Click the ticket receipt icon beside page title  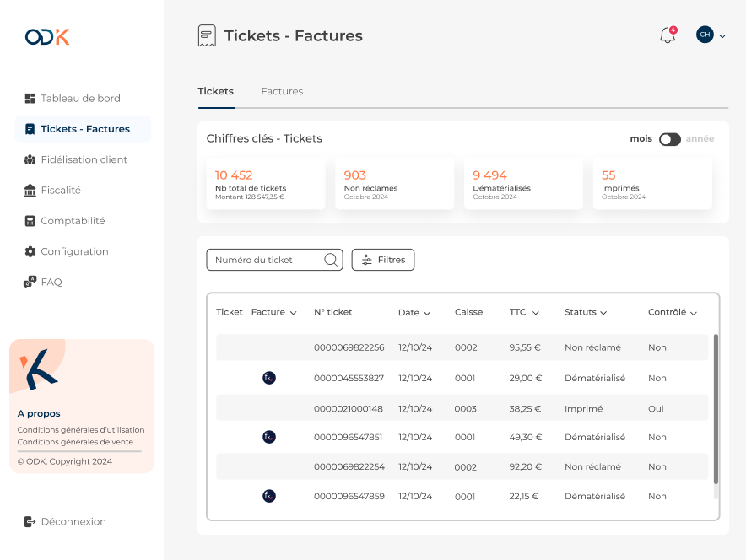point(207,35)
